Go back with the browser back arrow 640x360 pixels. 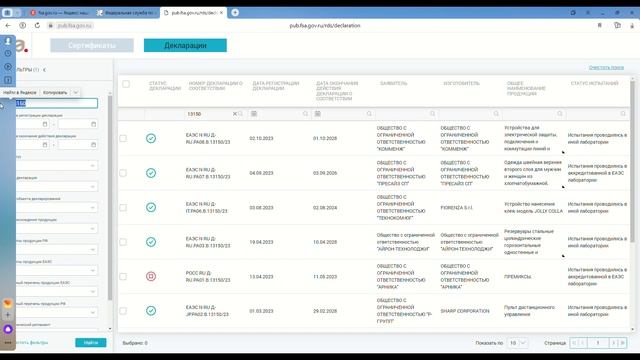tap(8, 25)
